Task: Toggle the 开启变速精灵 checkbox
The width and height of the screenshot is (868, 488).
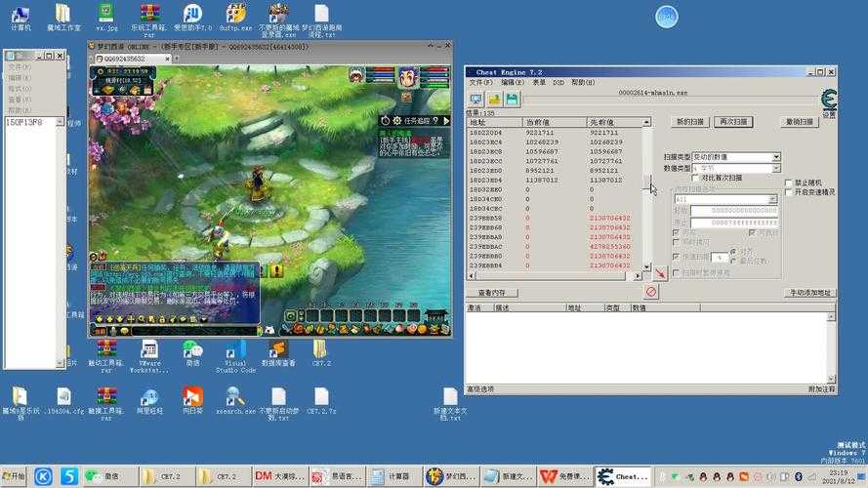Action: (788, 192)
